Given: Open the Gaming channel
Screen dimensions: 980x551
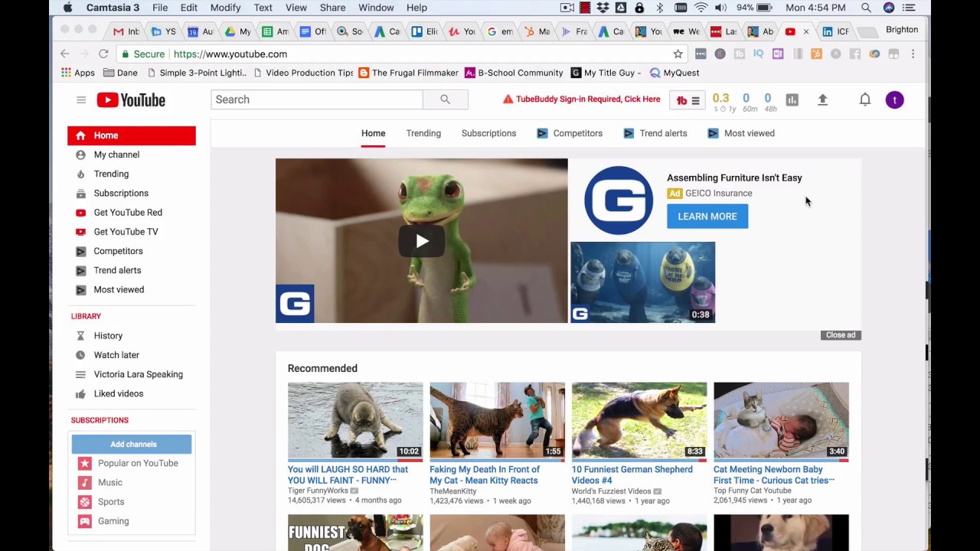Looking at the screenshot, I should [x=113, y=521].
